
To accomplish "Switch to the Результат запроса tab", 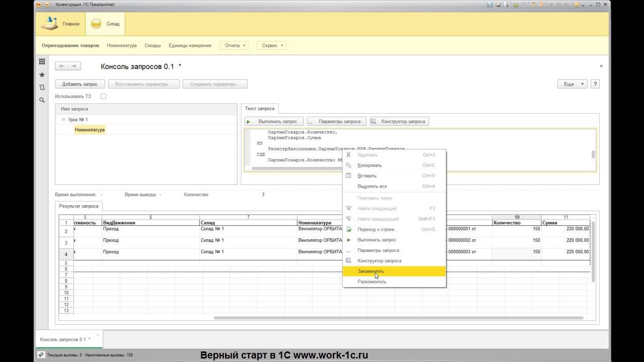I will 78,206.
